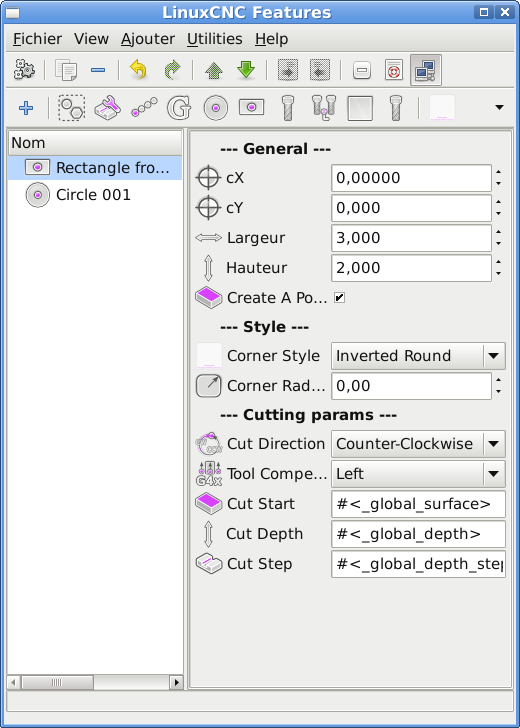The height and width of the screenshot is (728, 520).
Task: Open the Ajouter menu
Action: (x=148, y=39)
